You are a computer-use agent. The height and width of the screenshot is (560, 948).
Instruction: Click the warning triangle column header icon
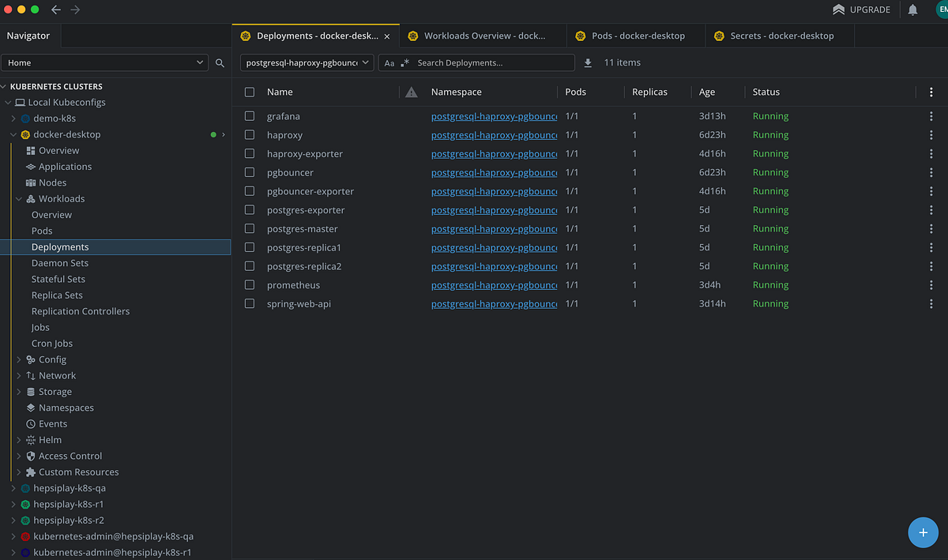click(x=411, y=92)
